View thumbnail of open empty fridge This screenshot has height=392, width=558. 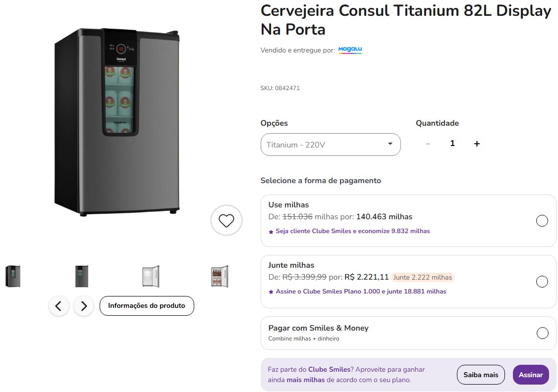point(151,276)
